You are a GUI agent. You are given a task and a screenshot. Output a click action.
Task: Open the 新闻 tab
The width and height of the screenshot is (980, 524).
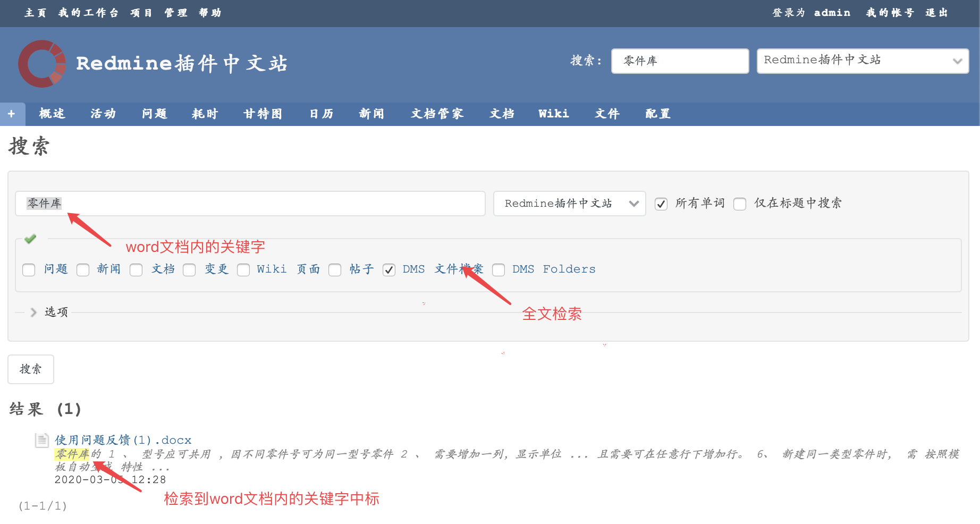[371, 114]
